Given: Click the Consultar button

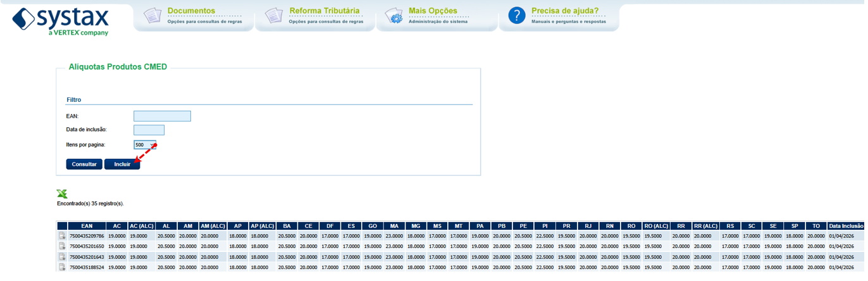Looking at the screenshot, I should pos(84,164).
